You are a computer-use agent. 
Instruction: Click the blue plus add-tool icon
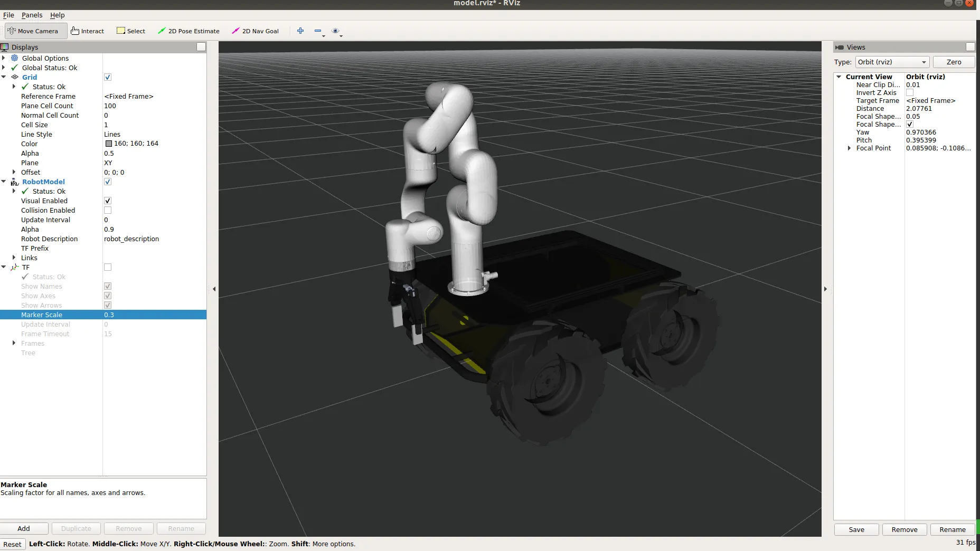[300, 31]
